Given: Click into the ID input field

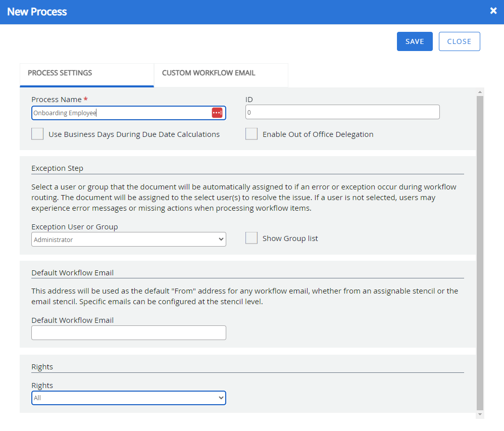Looking at the screenshot, I should 342,112.
